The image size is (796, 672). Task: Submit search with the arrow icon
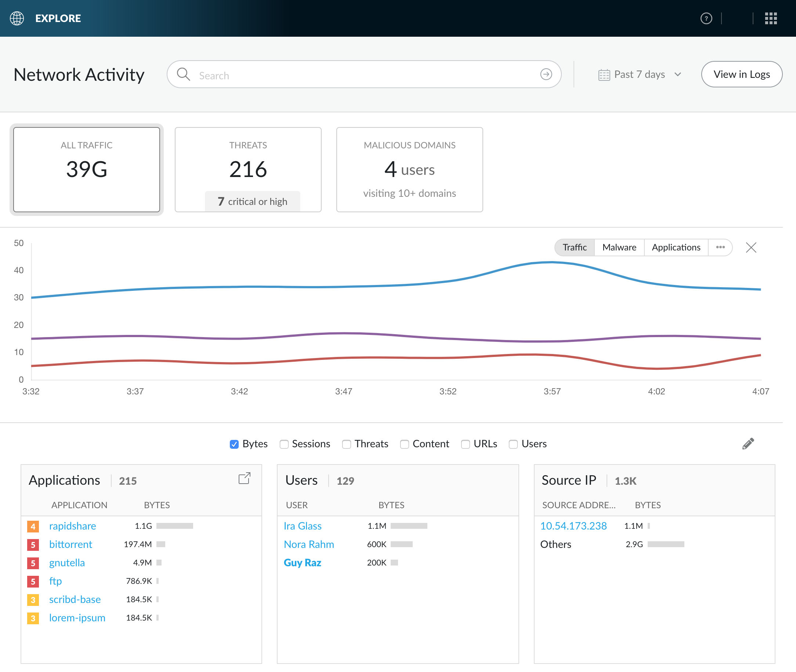point(546,74)
